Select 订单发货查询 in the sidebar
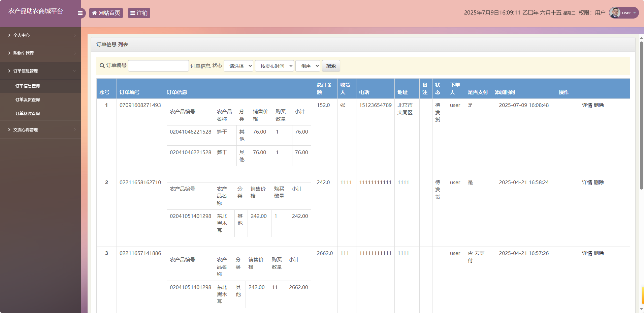 click(27, 99)
